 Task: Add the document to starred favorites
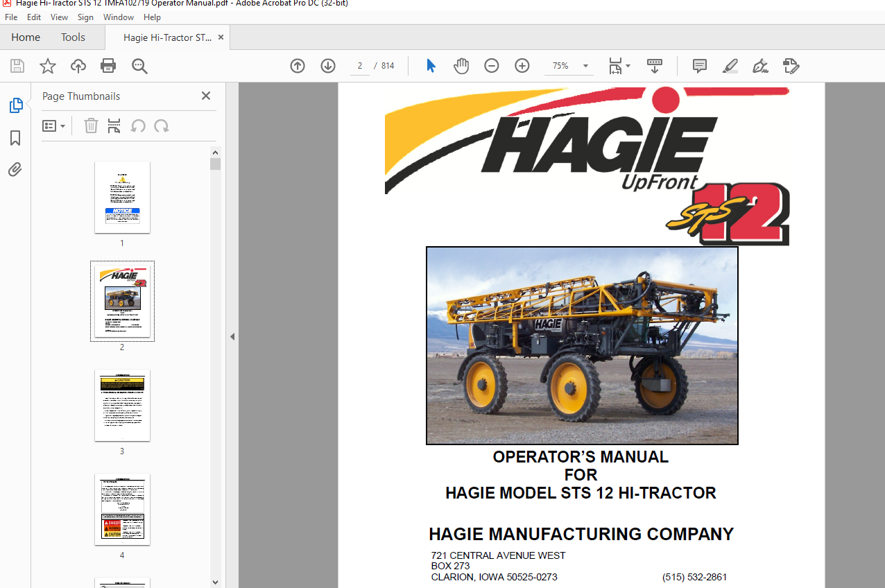pyautogui.click(x=48, y=66)
